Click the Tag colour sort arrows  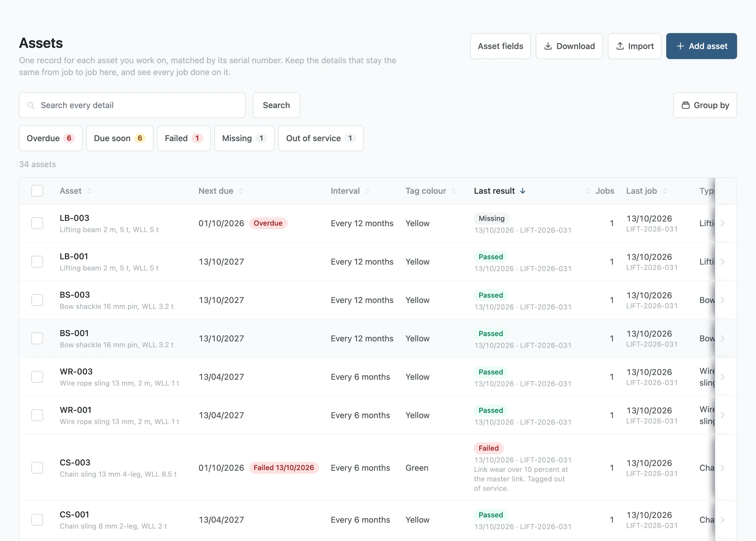point(454,191)
